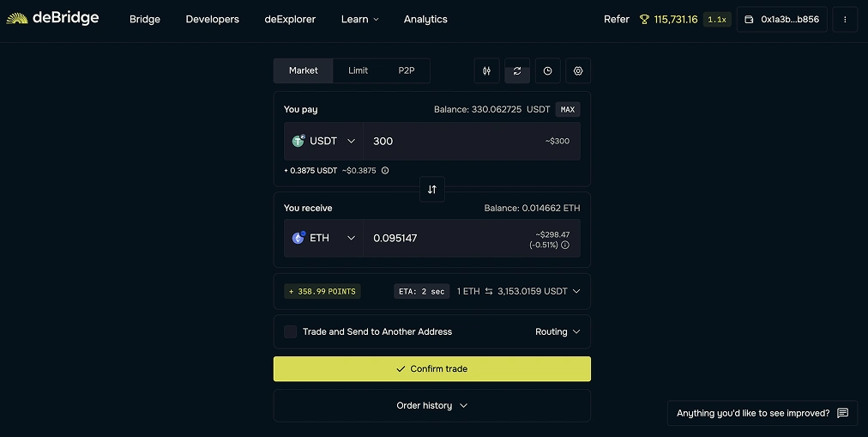Screen dimensions: 868x437
Task: Click the feedback chat icon
Action: coord(842,413)
